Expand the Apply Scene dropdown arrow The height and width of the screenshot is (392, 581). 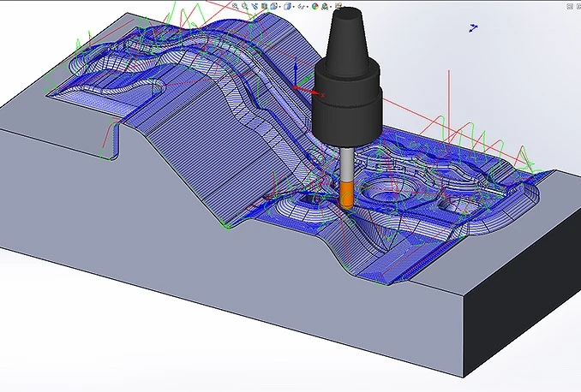[331, 7]
